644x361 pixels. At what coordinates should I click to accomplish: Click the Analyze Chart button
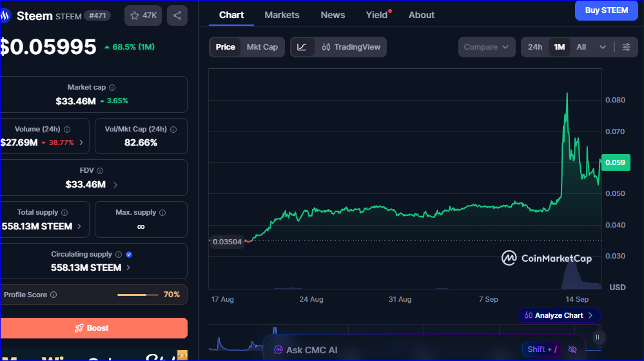click(559, 315)
